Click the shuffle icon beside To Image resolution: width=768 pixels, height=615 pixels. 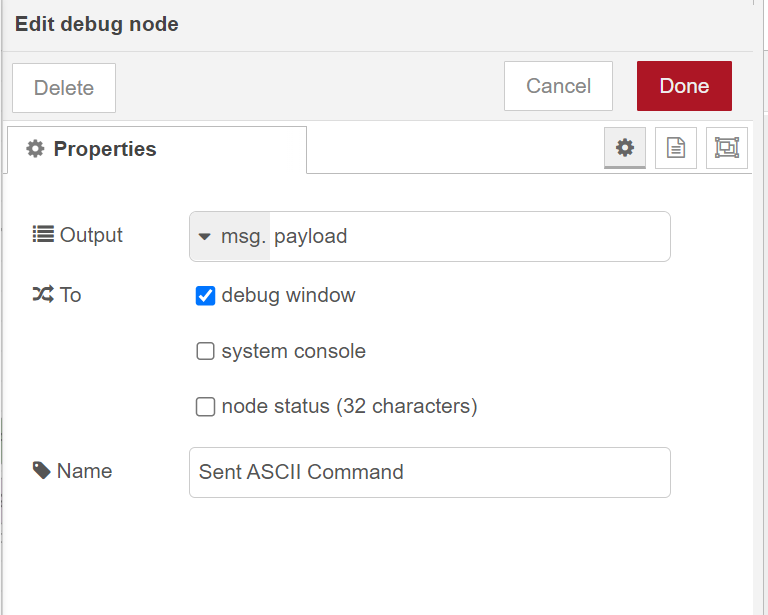coord(43,295)
